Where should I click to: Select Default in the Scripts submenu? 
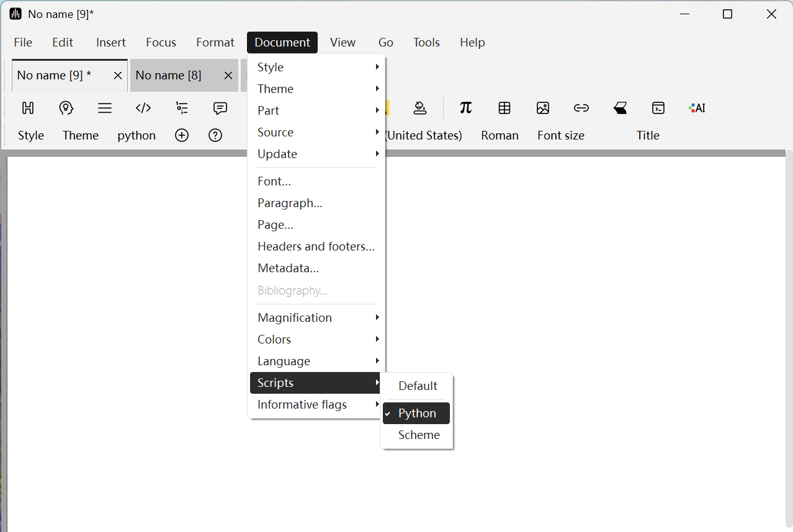coord(418,386)
